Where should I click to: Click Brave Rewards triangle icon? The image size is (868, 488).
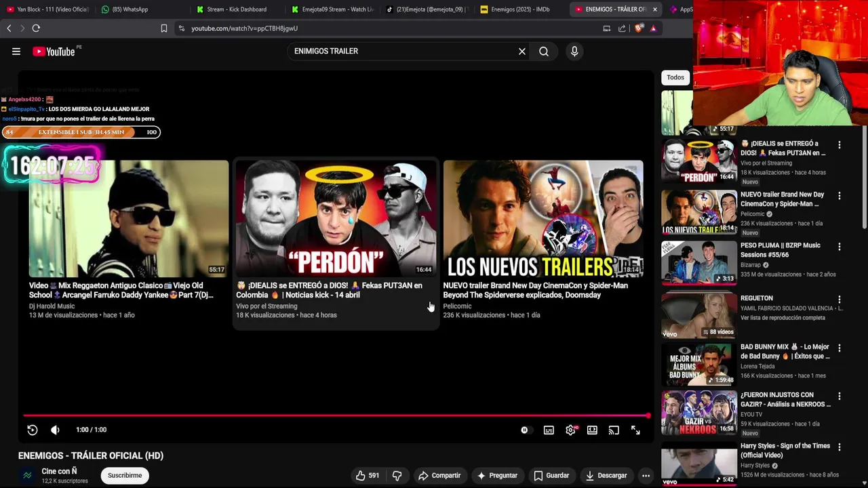pos(653,28)
